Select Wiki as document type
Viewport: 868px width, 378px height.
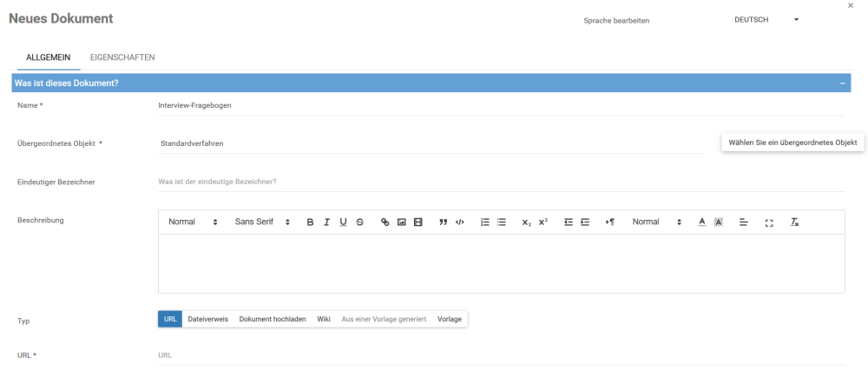pos(324,319)
